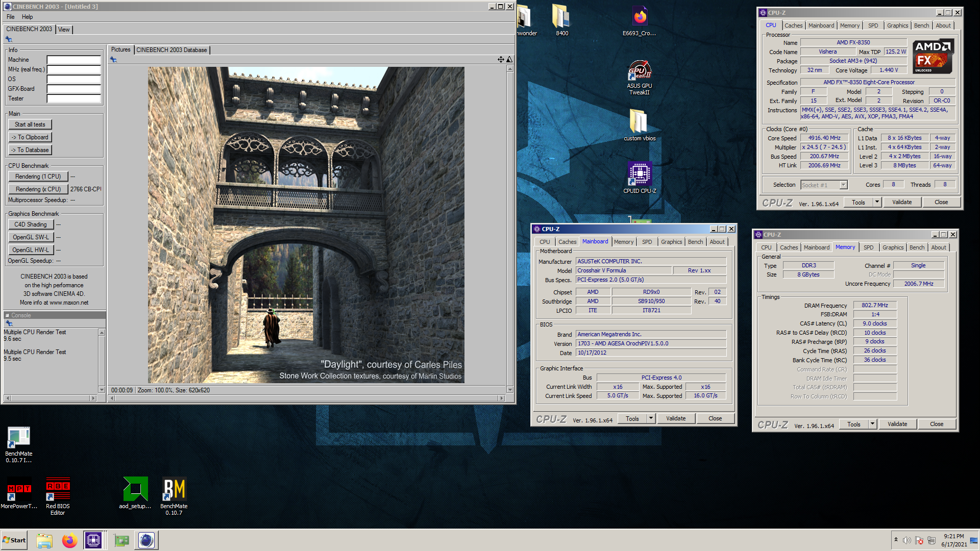Open Bench tab in top CPU-Z window

[921, 26]
